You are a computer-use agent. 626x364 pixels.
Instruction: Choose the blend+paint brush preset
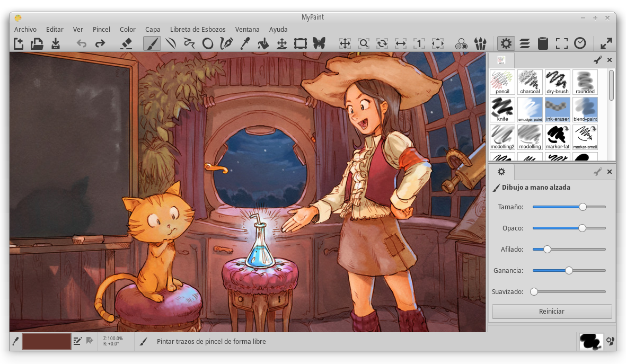585,110
